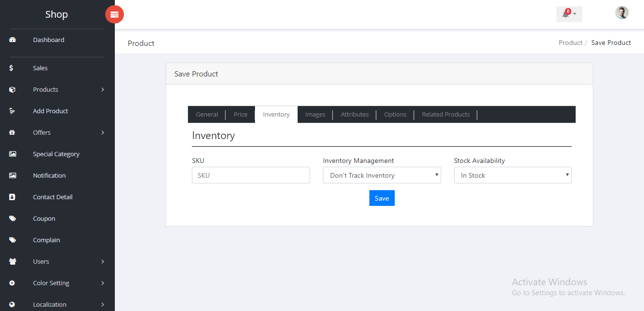Open the Inventory Management dropdown
Viewport: 644px width, 311px height.
pos(382,175)
